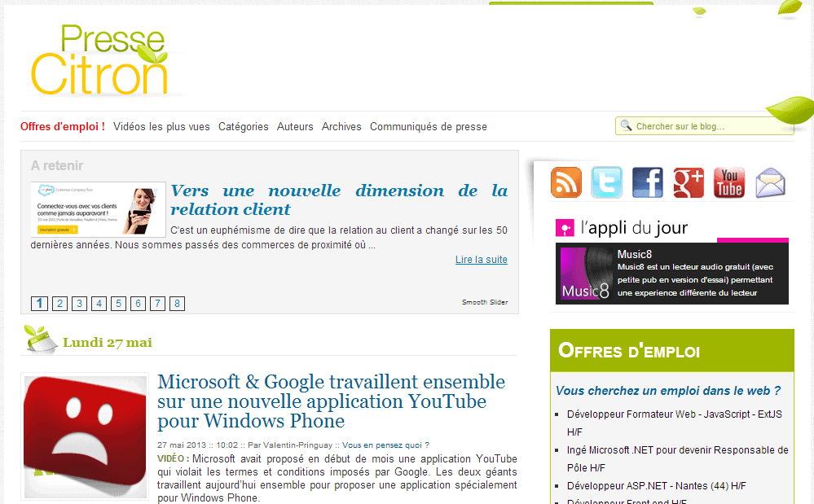The image size is (814, 504).
Task: Click the 'Lundi 27 mai' date heading
Action: tap(108, 342)
